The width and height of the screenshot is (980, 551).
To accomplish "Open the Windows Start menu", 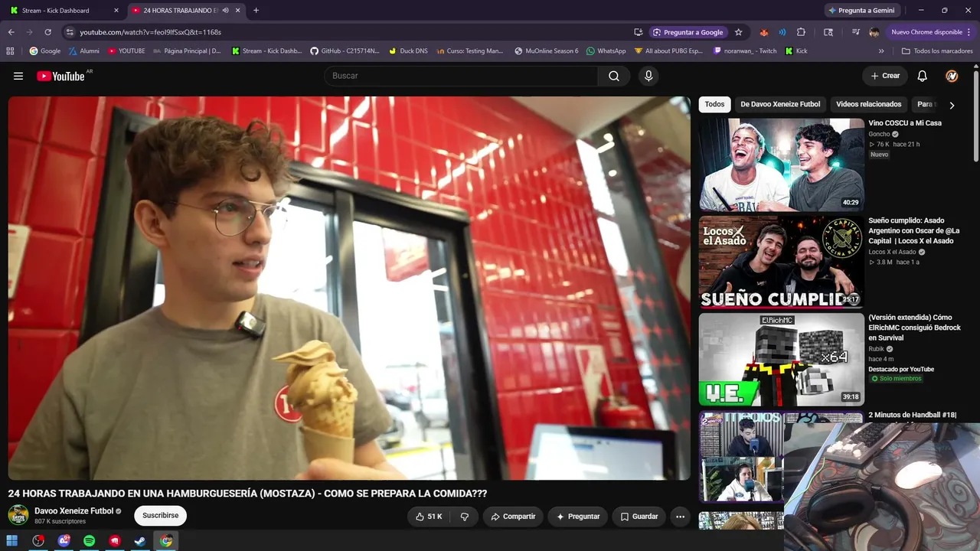I will [12, 541].
